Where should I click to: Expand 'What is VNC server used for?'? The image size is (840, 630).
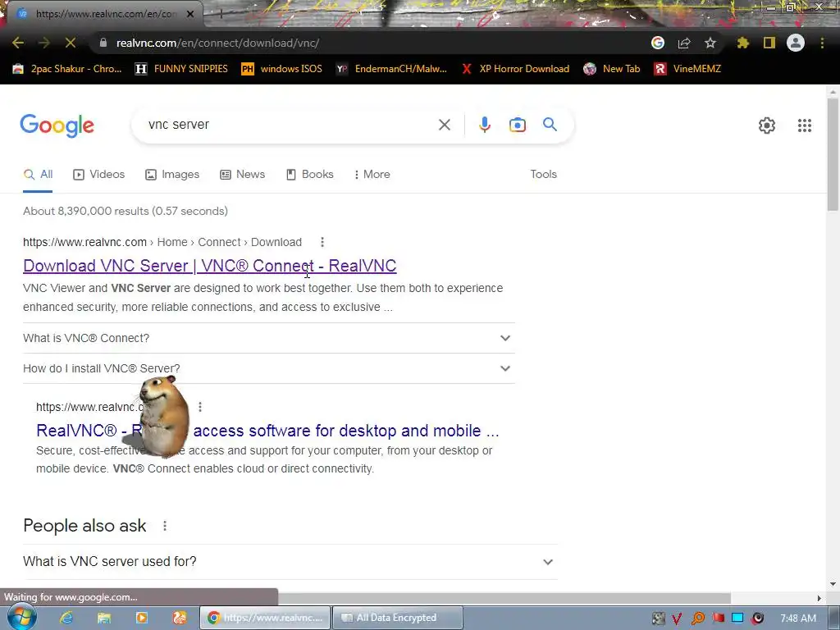290,562
